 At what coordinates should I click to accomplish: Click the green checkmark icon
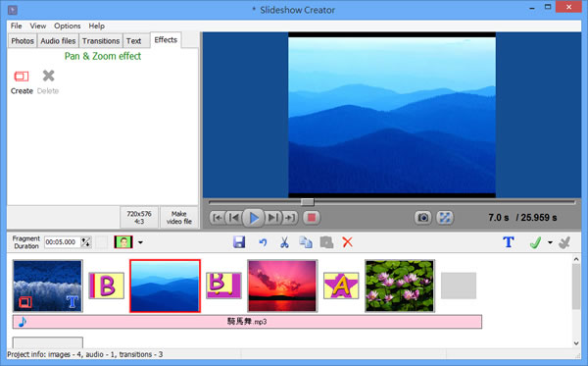click(535, 242)
